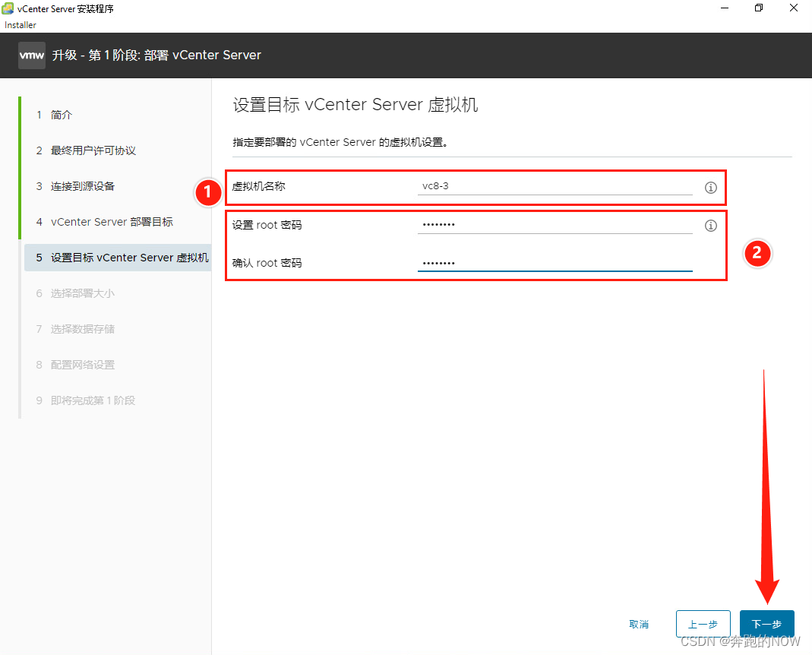This screenshot has width=812, height=655.
Task: Click the description 指定要部署的 vCenter Server 的虚拟机设置
Action: [x=340, y=142]
